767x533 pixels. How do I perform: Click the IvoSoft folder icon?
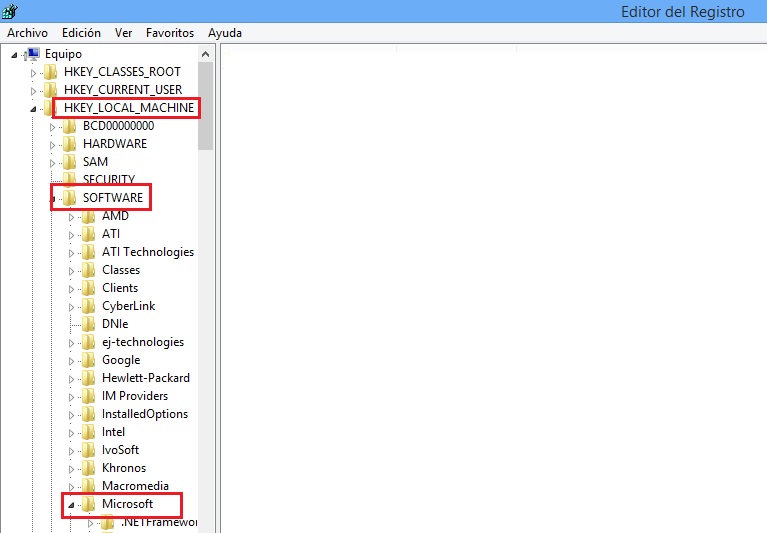[x=89, y=450]
